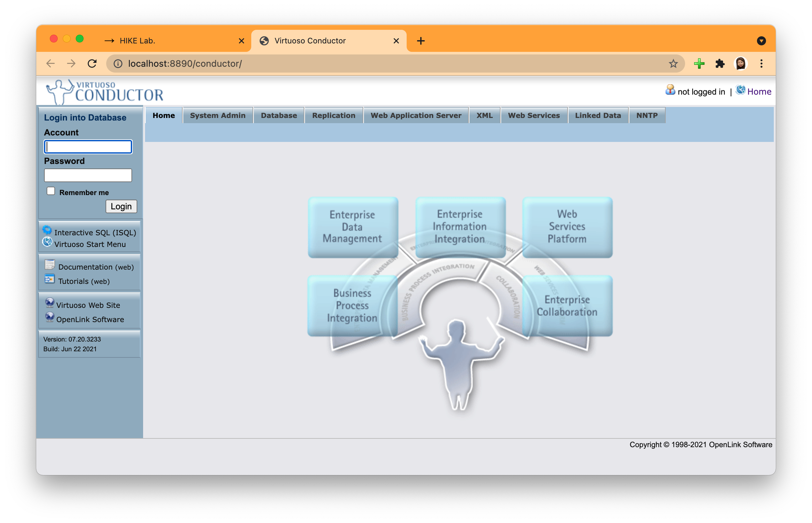Visit the Virtuoso Web Site link
Viewport: 812px width, 523px height.
tap(88, 305)
